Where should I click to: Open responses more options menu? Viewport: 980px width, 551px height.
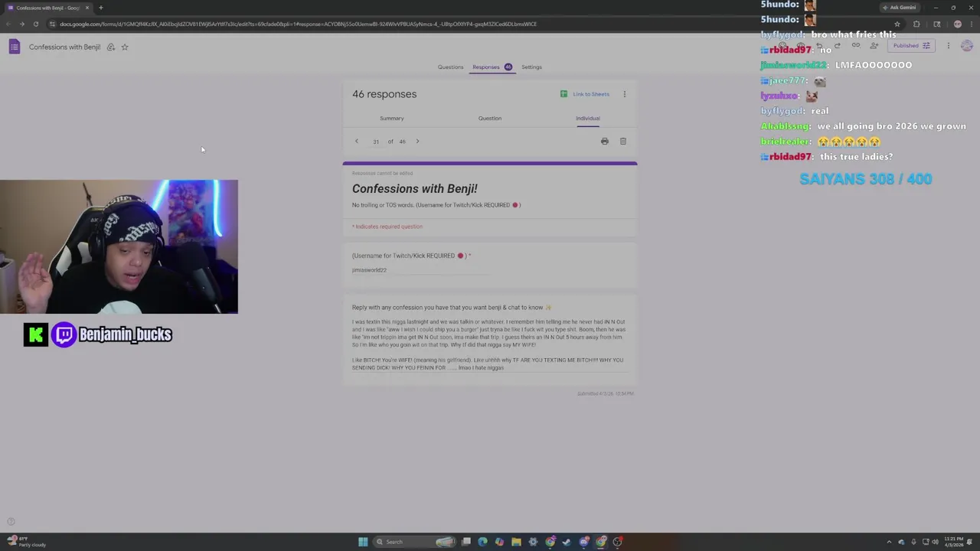point(624,94)
